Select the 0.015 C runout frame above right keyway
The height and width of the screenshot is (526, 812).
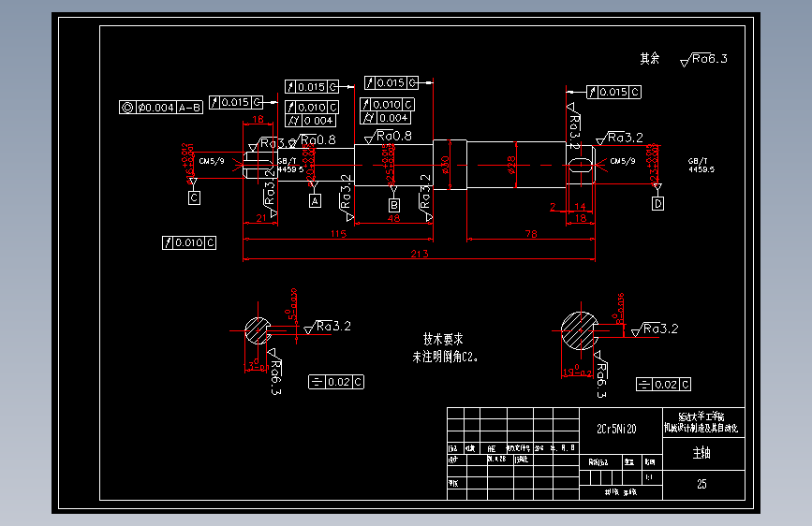[x=613, y=92]
